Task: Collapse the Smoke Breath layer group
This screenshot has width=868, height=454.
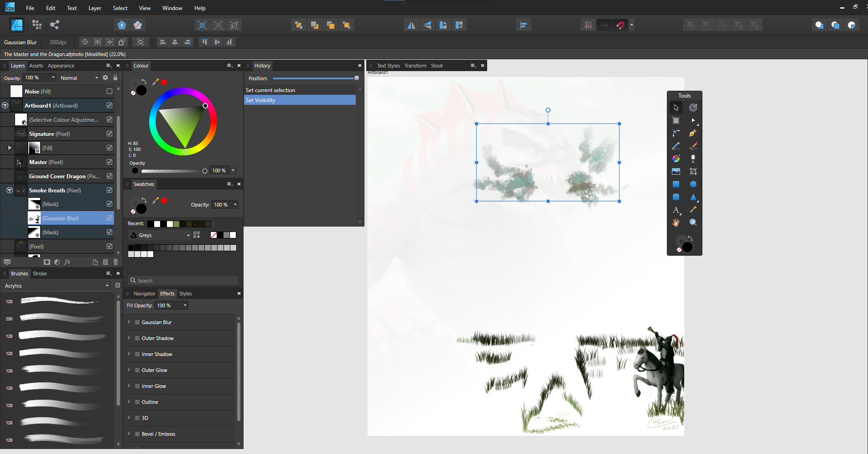Action: pyautogui.click(x=10, y=190)
